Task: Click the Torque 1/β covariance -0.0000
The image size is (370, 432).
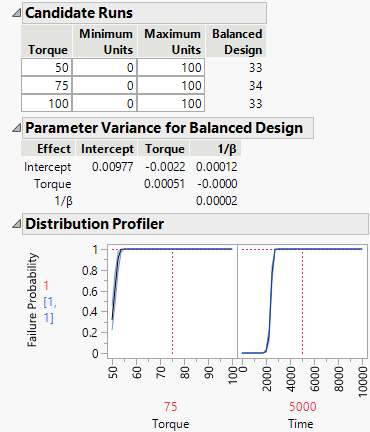Action: (x=217, y=184)
